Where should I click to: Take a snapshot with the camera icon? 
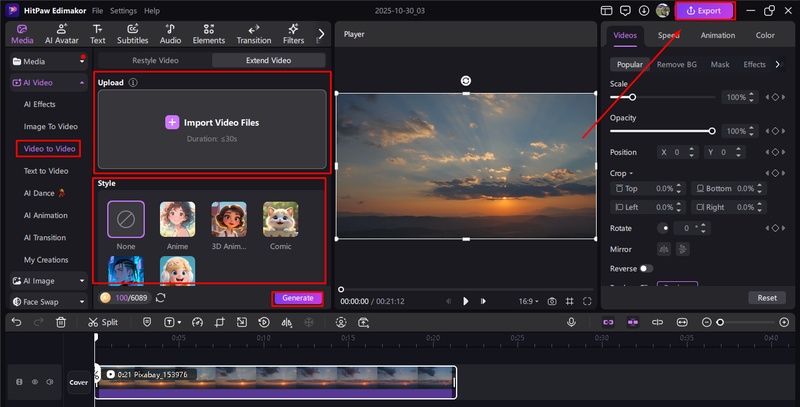click(x=552, y=301)
